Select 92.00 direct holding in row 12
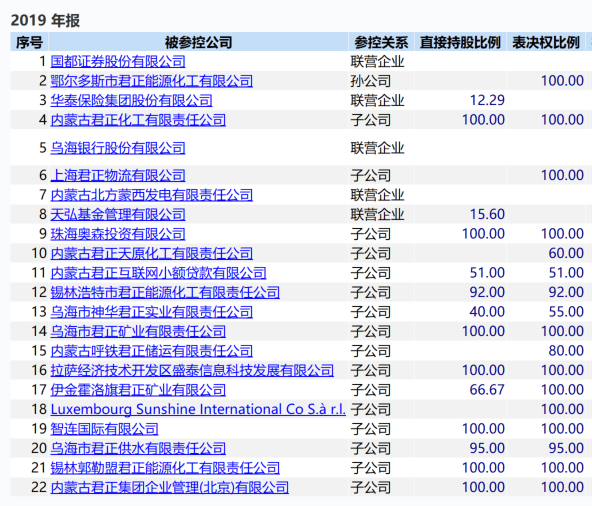This screenshot has width=592, height=506. (x=487, y=293)
